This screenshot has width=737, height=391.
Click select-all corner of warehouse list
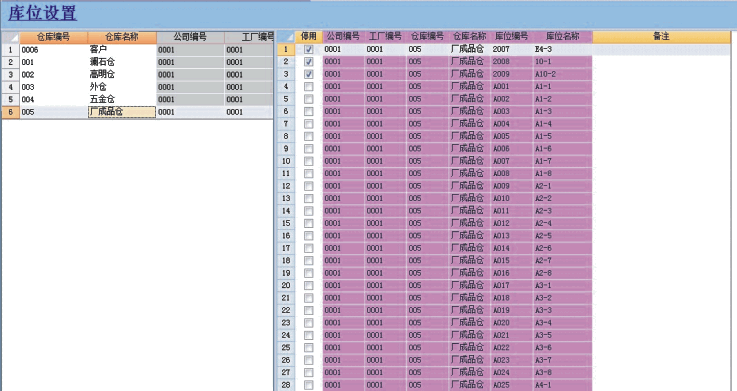(10, 37)
